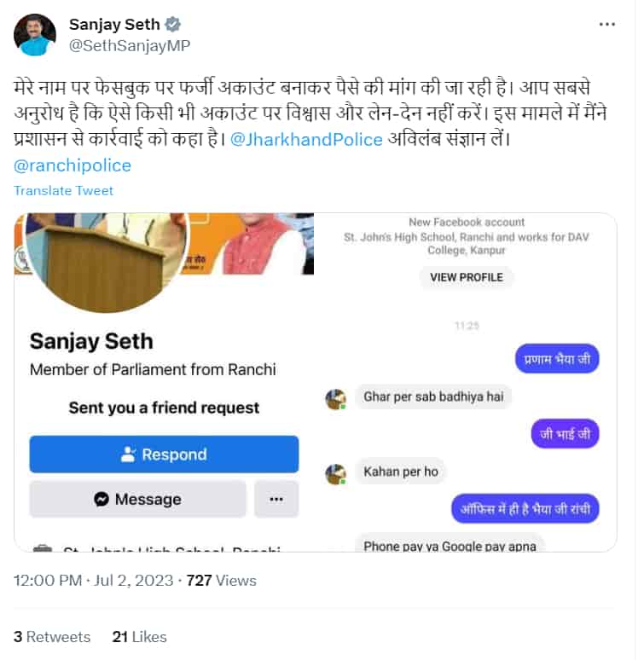Click the @SethSanjayMP handle
Viewport: 644px width, 660px height.
coord(130,45)
